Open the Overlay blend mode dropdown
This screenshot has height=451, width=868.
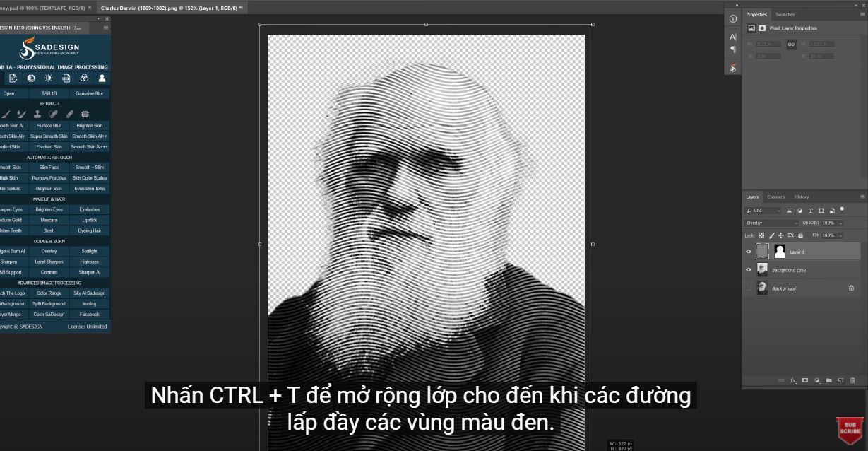[771, 223]
